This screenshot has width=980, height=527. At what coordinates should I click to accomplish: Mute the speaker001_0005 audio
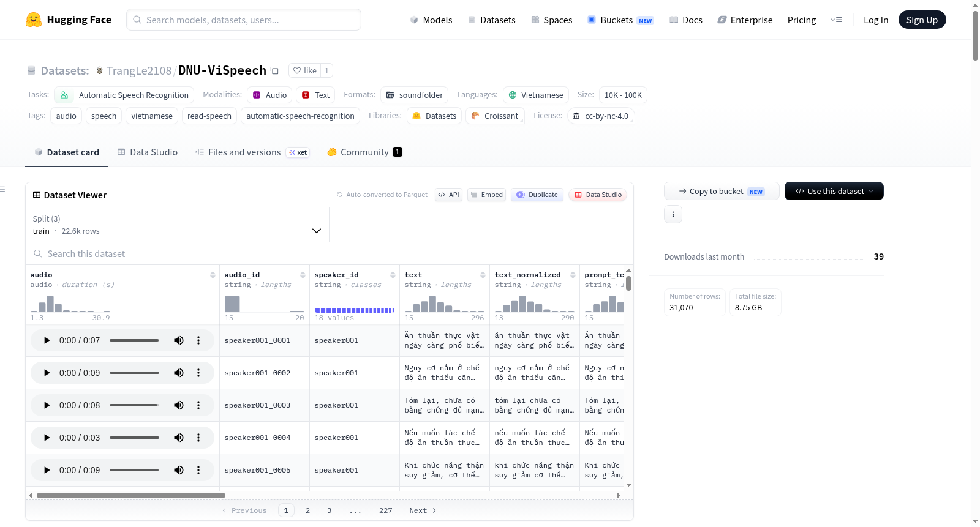point(179,470)
